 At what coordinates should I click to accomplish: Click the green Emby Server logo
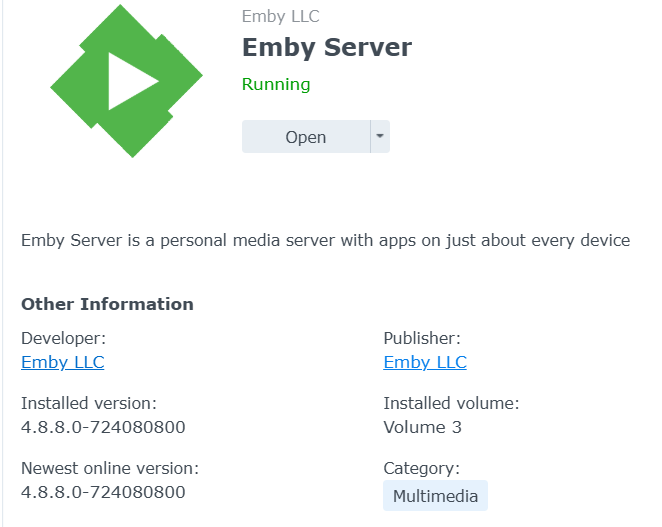pyautogui.click(x=126, y=81)
